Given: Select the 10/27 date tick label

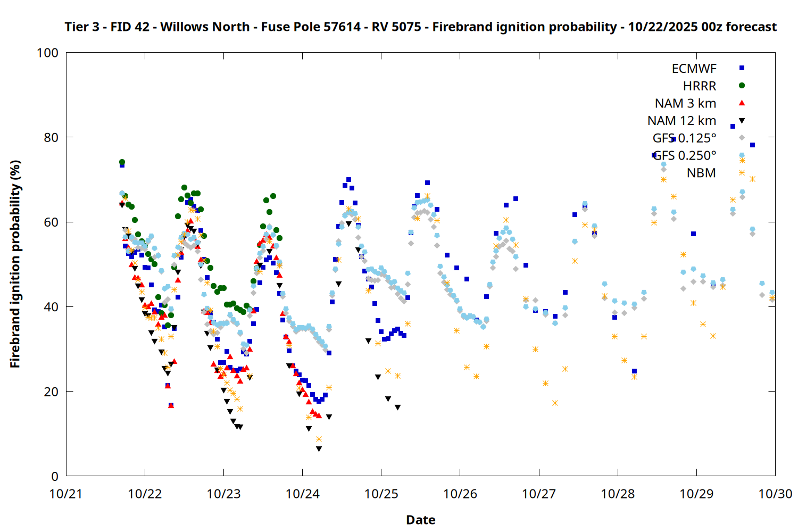Looking at the screenshot, I should coord(539,494).
